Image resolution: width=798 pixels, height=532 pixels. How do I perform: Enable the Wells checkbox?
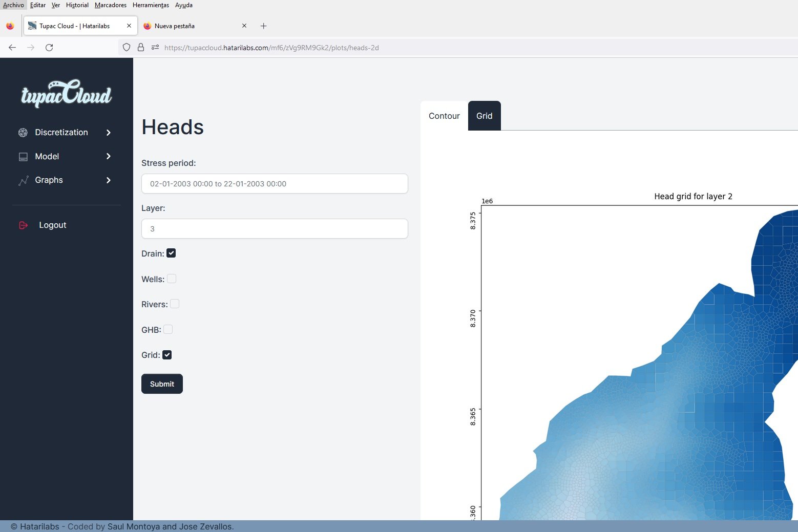point(172,279)
